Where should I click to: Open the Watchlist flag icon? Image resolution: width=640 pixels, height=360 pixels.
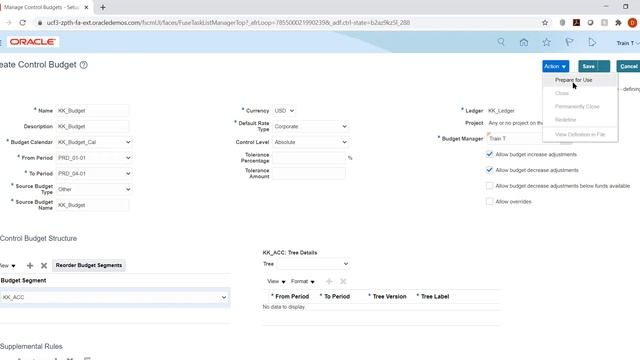(569, 42)
